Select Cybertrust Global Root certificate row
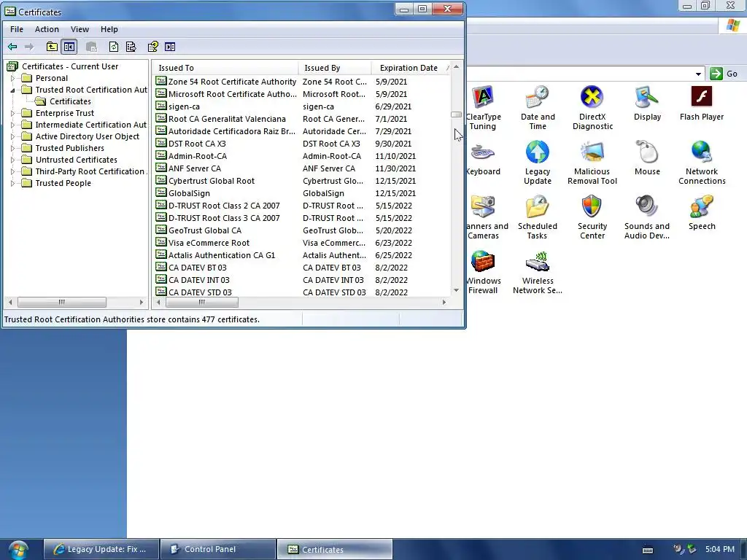The height and width of the screenshot is (560, 747). pyautogui.click(x=301, y=181)
